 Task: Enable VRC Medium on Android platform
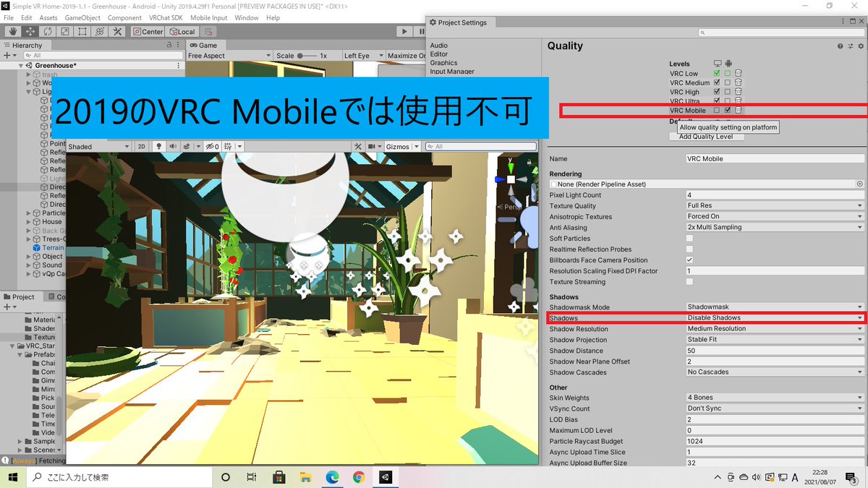tap(728, 82)
